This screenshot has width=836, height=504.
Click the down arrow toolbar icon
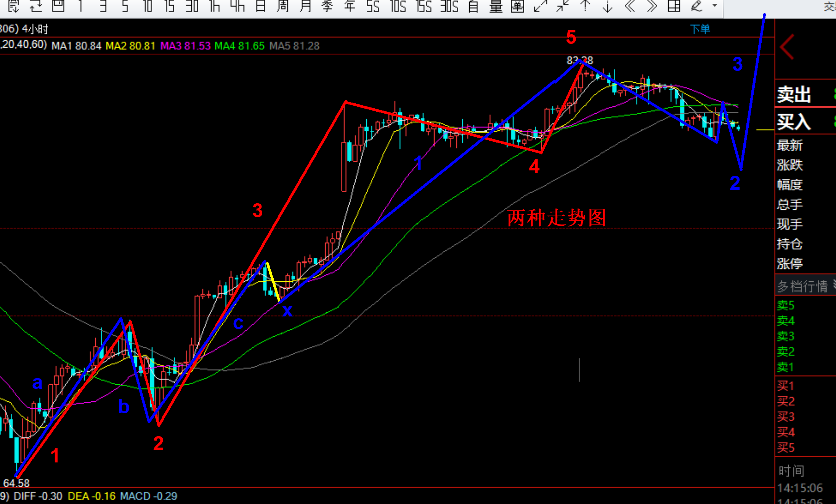(x=607, y=6)
